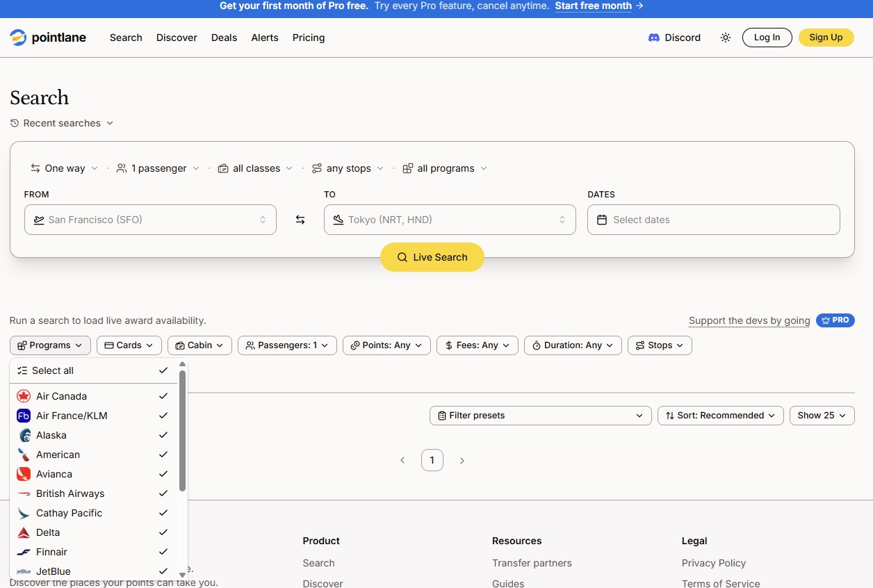The width and height of the screenshot is (873, 588).
Task: Open the Filter presets dropdown
Action: (541, 416)
